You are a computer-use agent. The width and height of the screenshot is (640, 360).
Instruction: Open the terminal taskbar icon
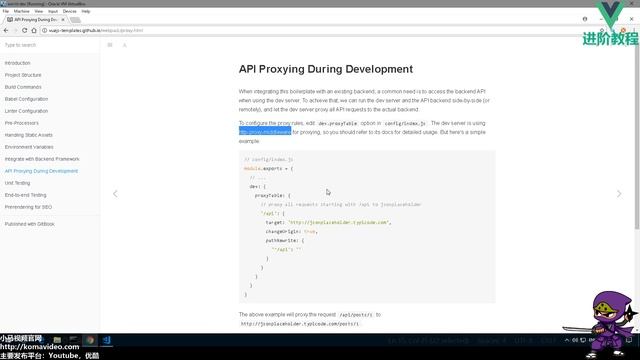pos(73,340)
